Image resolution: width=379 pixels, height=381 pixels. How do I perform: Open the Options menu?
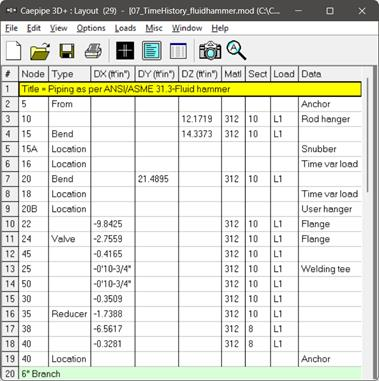tap(91, 28)
